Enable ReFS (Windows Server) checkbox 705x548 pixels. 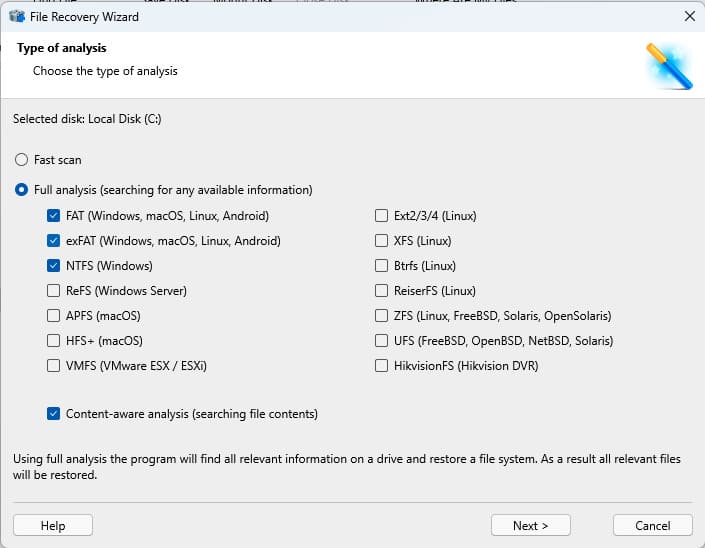(53, 291)
